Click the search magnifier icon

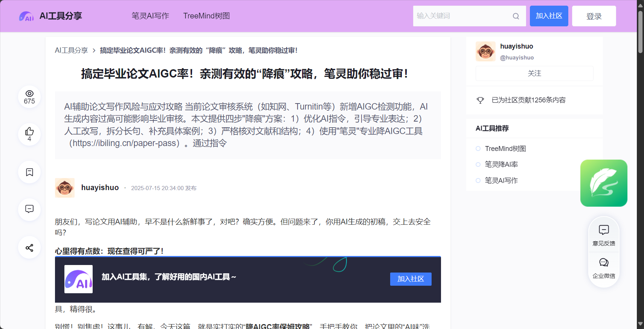point(516,16)
